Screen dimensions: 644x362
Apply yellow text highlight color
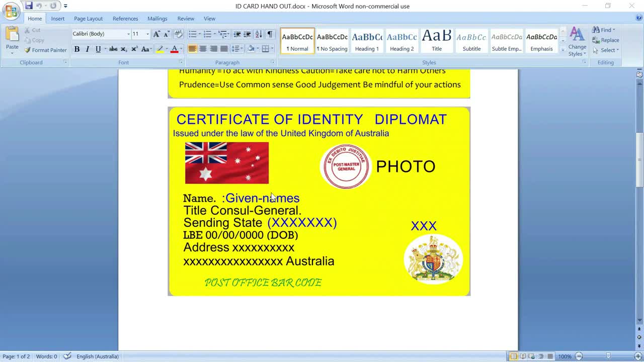click(160, 49)
